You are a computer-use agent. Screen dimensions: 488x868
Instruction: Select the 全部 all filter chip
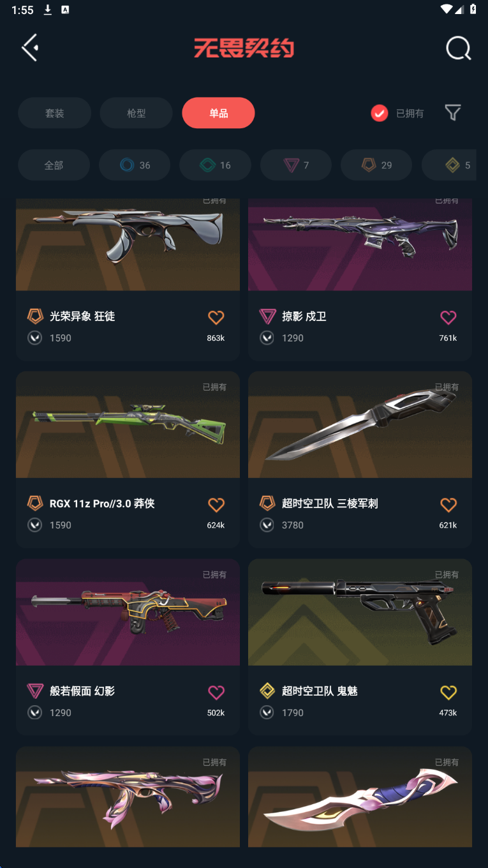click(54, 165)
